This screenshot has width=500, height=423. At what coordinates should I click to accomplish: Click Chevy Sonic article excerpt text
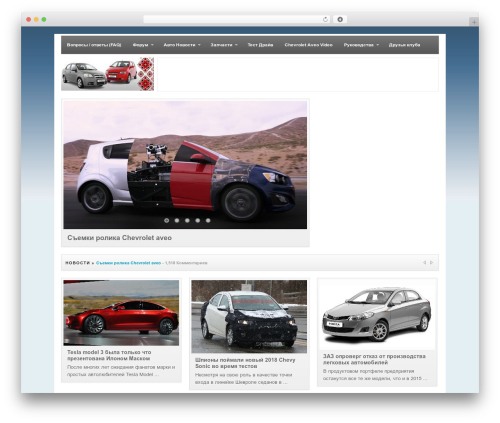[x=243, y=379]
